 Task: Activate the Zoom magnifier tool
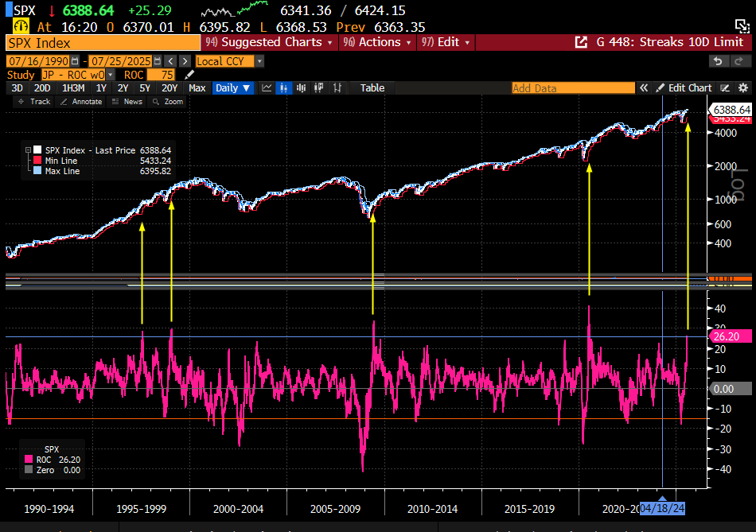point(168,102)
